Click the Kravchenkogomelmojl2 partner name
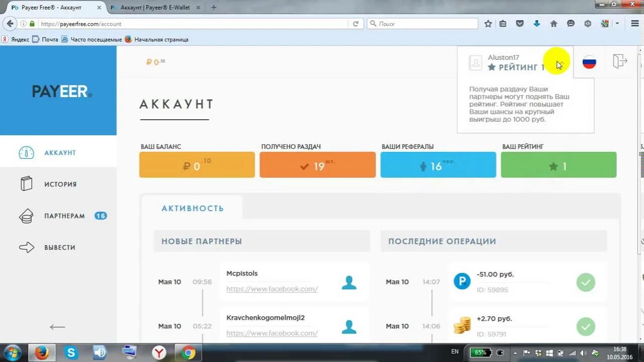The width and height of the screenshot is (644, 362). (266, 318)
